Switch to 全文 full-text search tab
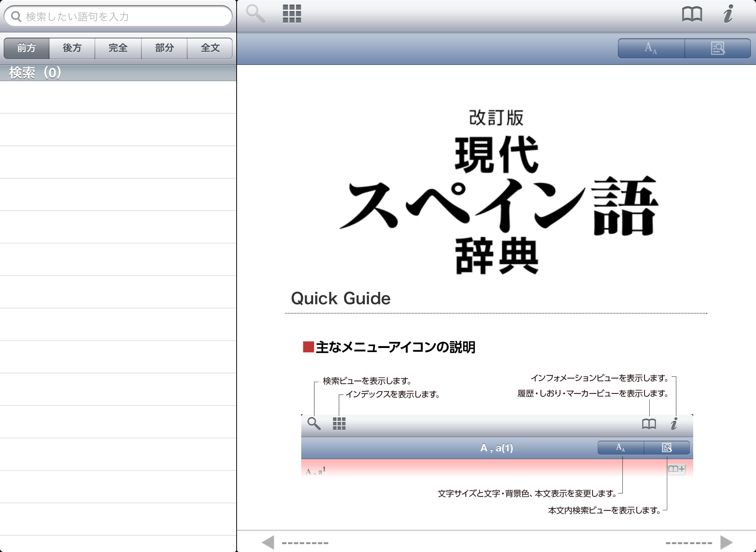 click(x=210, y=48)
